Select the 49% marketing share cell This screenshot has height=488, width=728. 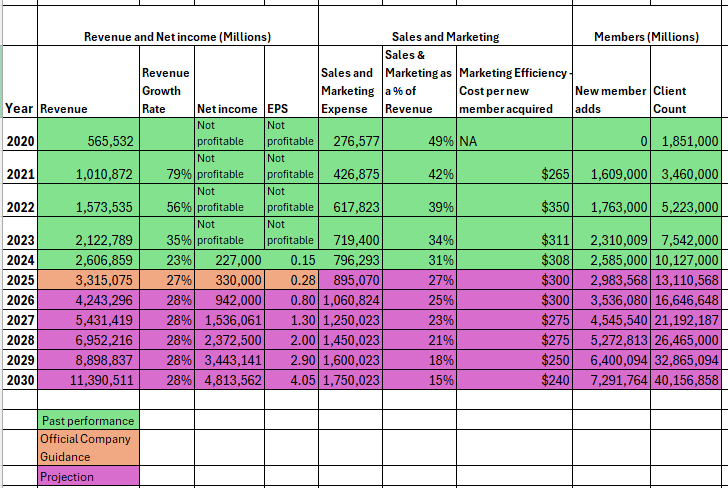tap(420, 134)
